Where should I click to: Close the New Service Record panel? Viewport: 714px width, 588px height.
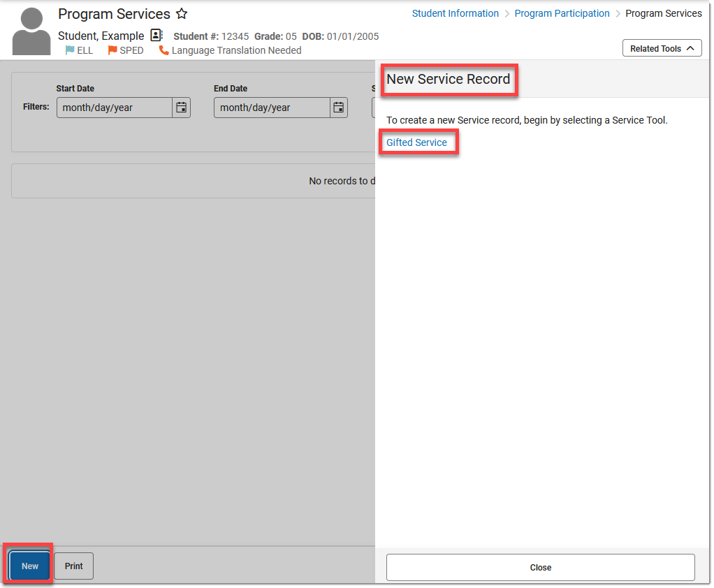pyautogui.click(x=541, y=568)
